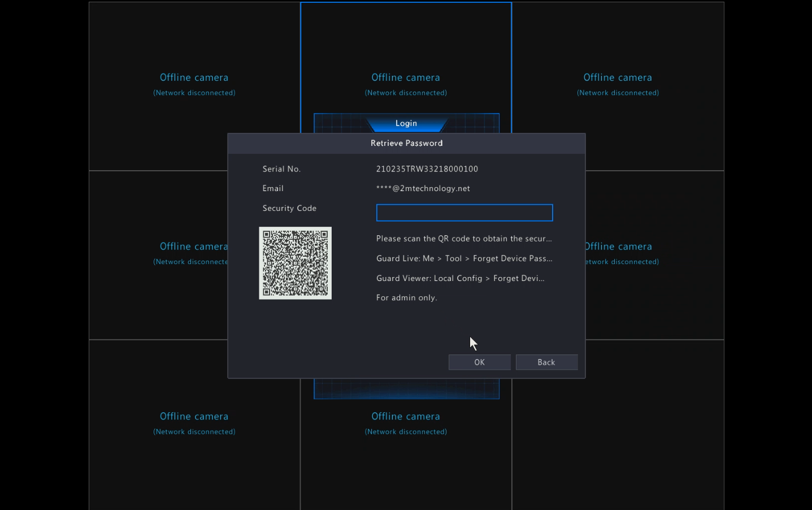
Task: Click the QR code image
Action: point(295,263)
